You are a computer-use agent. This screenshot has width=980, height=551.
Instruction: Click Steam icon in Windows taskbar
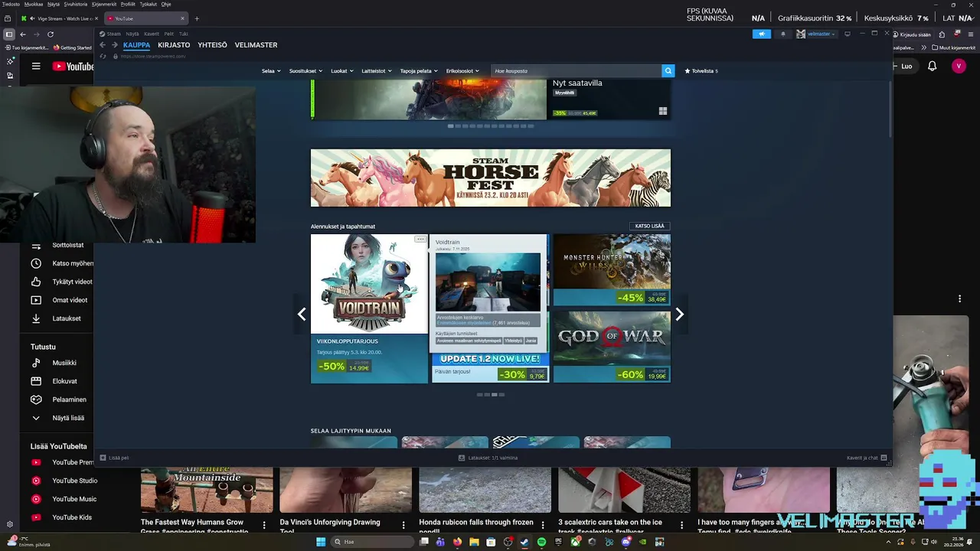pyautogui.click(x=524, y=542)
